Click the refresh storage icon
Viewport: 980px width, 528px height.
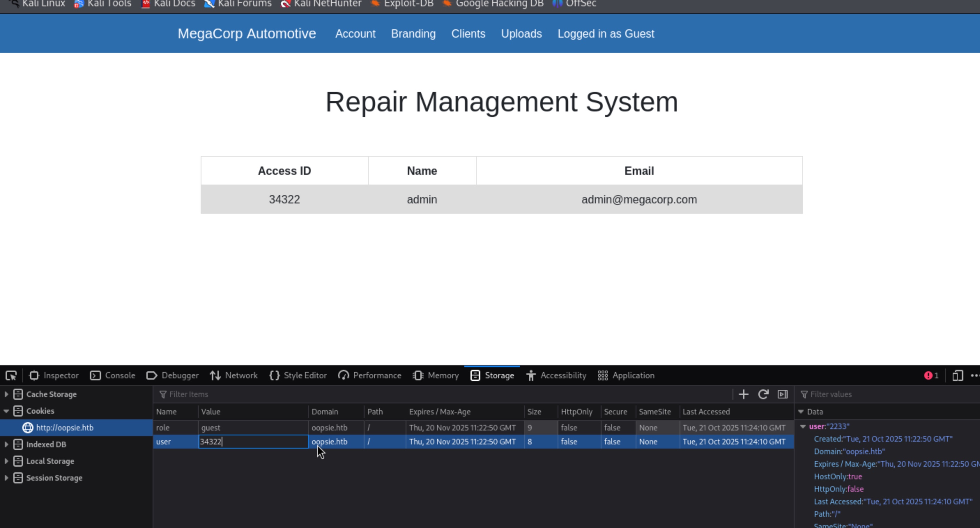click(763, 394)
